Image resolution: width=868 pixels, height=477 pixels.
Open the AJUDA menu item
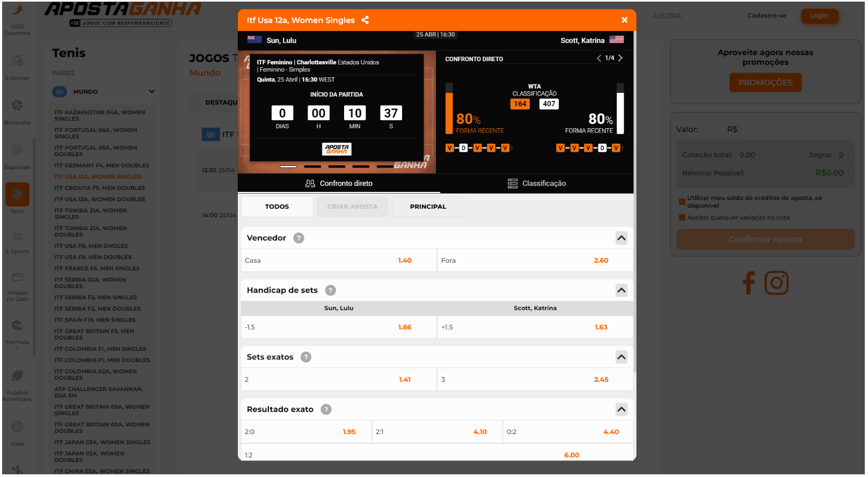click(x=666, y=16)
